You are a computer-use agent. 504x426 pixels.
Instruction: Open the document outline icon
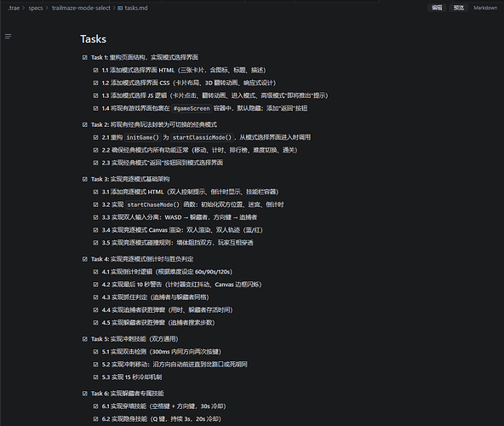click(x=9, y=37)
